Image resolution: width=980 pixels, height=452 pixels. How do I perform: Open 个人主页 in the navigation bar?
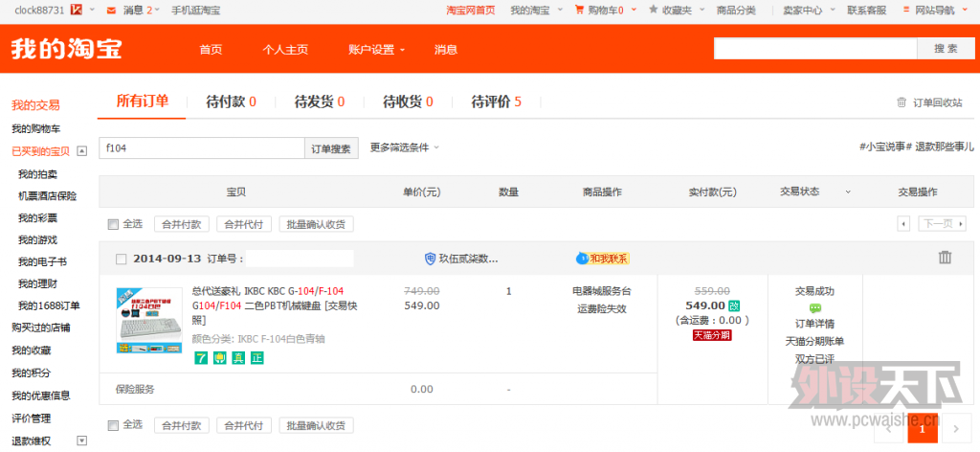pos(285,50)
